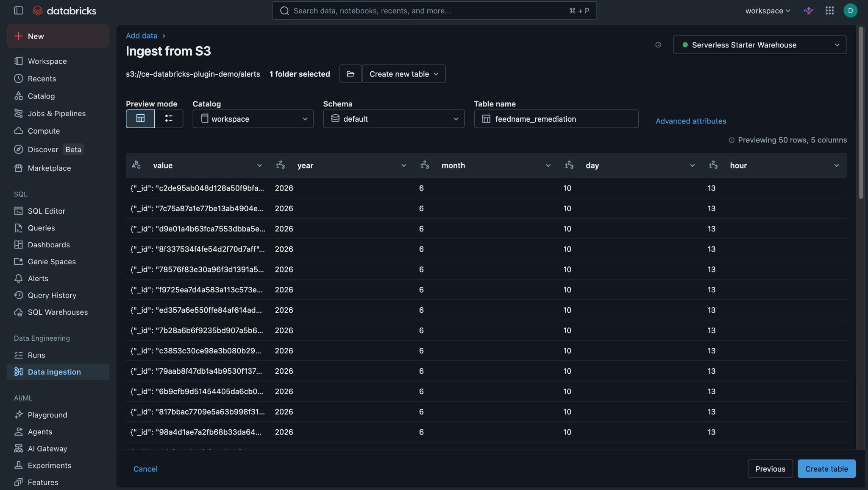Click the Marketplace icon

point(19,168)
